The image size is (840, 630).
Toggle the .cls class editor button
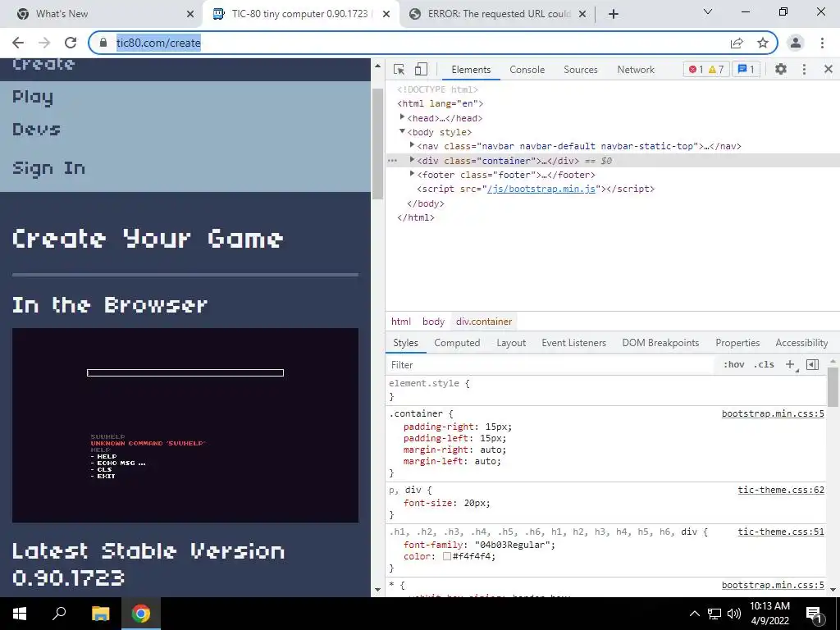click(764, 365)
